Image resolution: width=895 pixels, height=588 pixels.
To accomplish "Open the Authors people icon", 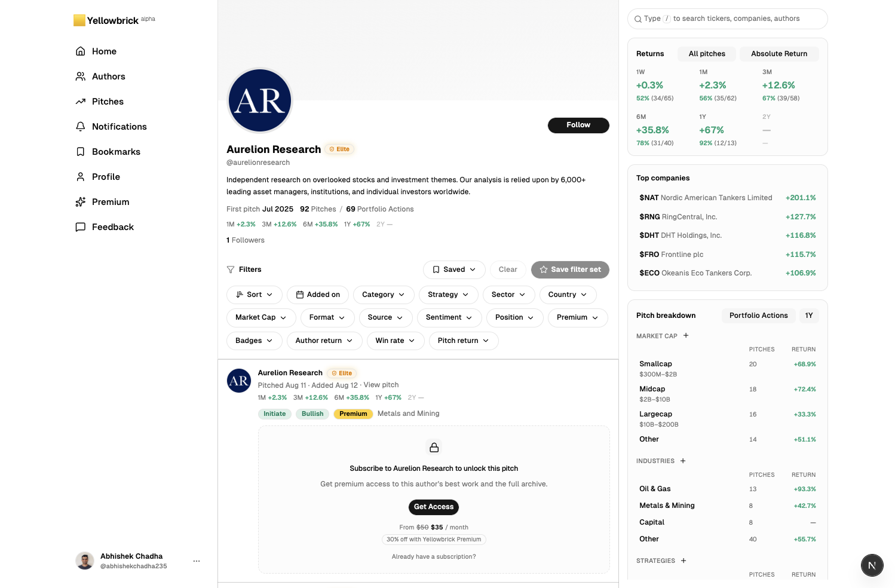I will click(x=81, y=76).
